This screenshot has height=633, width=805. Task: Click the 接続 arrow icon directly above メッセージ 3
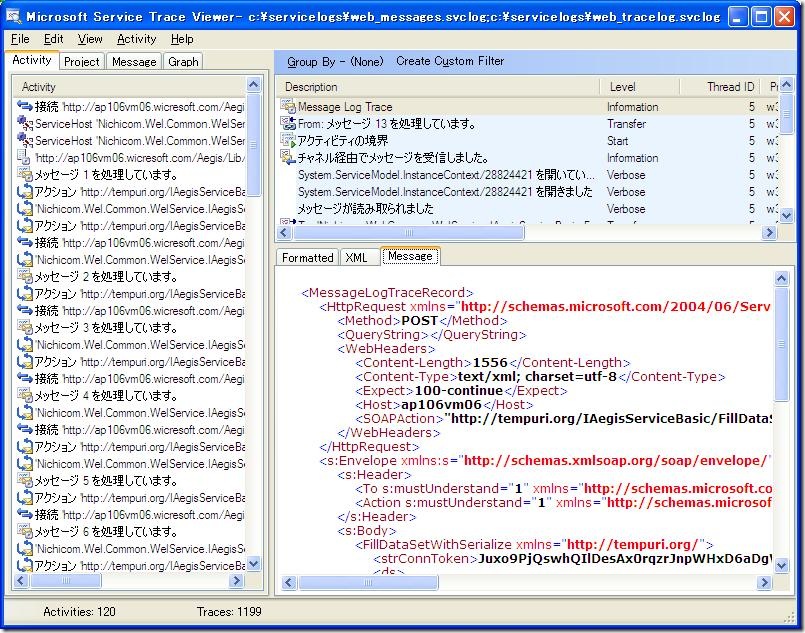(25, 310)
